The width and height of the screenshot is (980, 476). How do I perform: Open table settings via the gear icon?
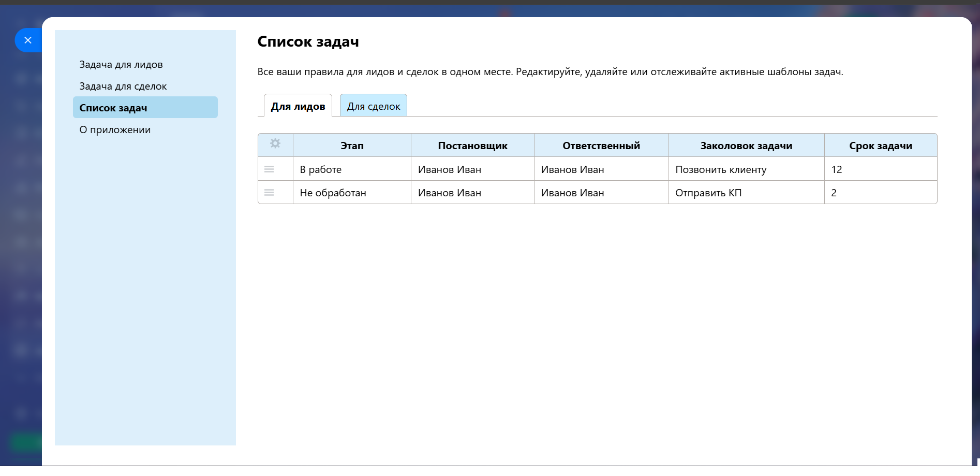pyautogui.click(x=275, y=143)
